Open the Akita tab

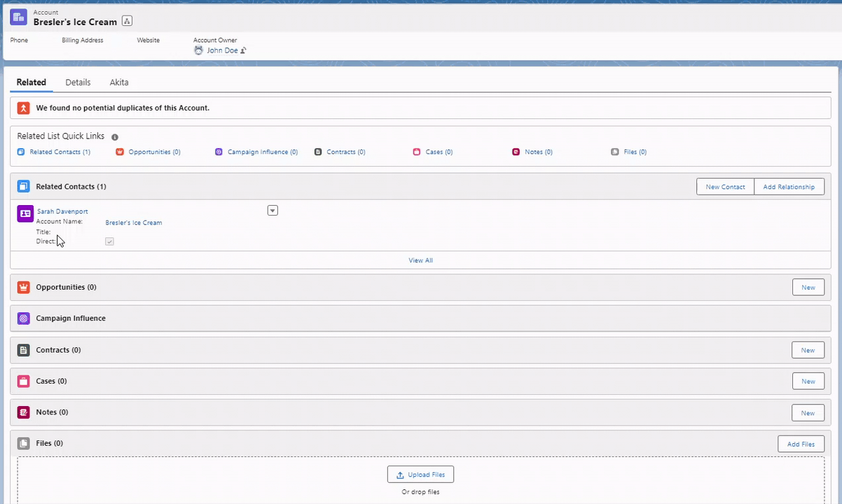pos(119,83)
